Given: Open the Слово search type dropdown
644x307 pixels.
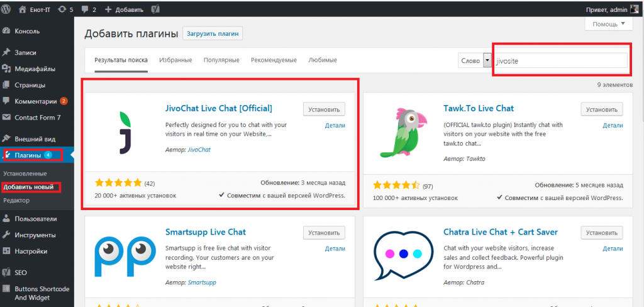Looking at the screenshot, I should [x=475, y=60].
